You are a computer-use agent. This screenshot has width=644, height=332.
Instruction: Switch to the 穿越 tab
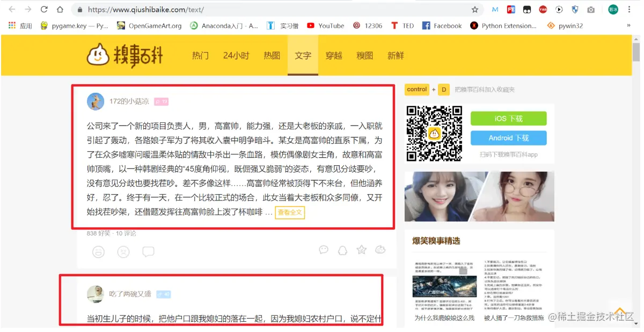(x=334, y=55)
